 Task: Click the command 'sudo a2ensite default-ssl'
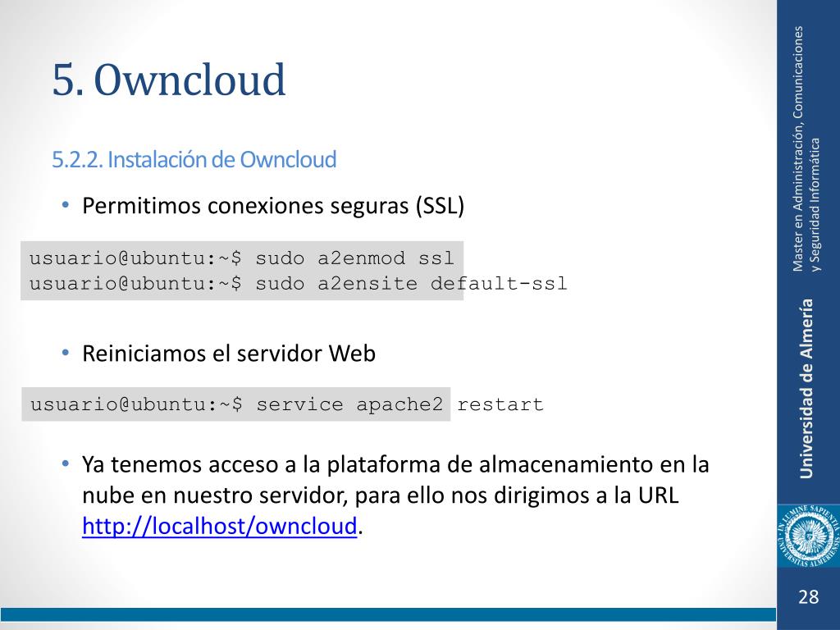(x=411, y=283)
